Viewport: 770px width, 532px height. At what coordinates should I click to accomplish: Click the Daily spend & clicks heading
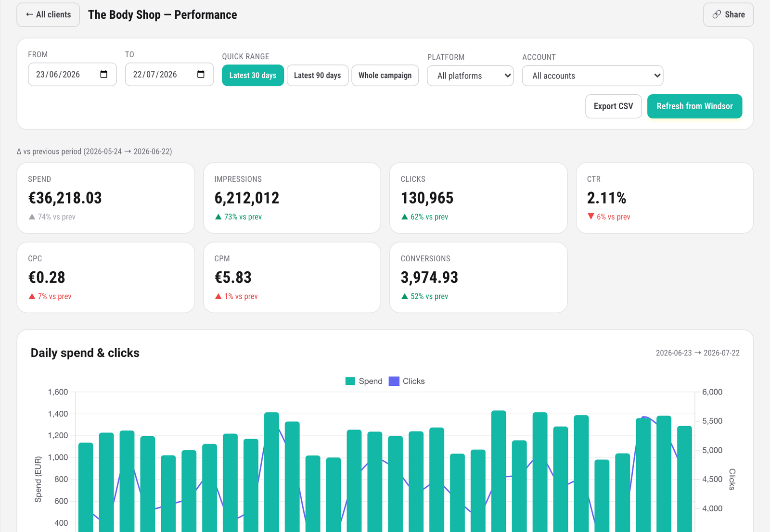(85, 353)
